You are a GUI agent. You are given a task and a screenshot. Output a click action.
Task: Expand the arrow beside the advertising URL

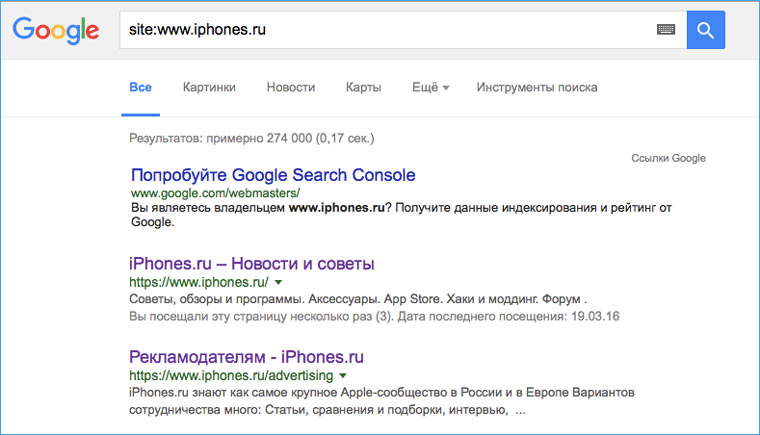tap(342, 374)
